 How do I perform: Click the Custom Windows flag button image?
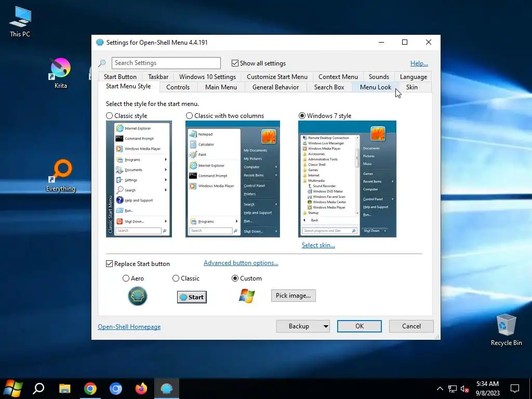tap(247, 296)
